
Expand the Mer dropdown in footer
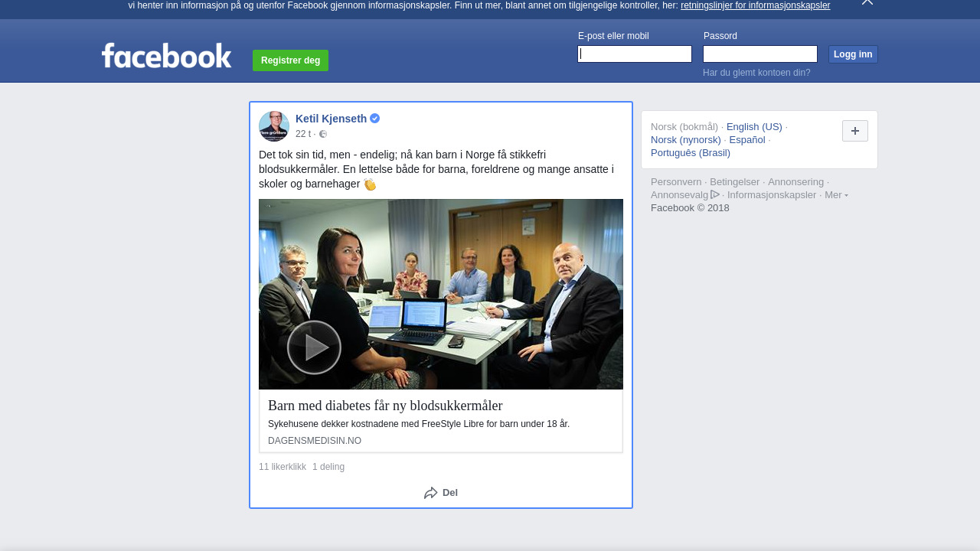tap(836, 195)
